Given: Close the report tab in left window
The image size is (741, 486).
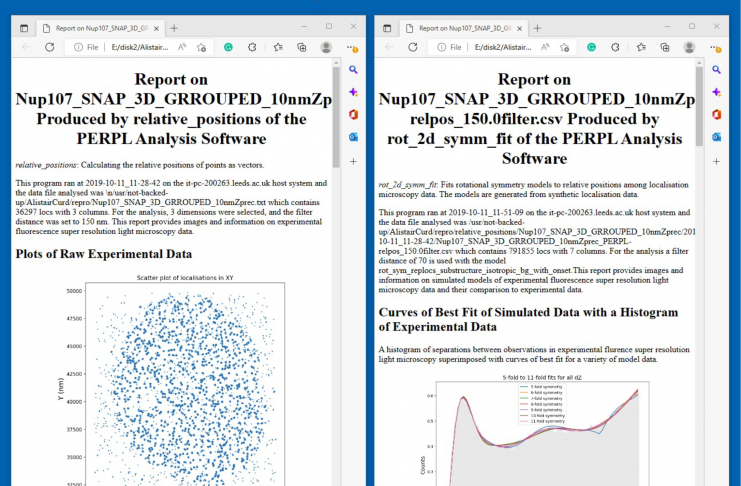Looking at the screenshot, I should point(156,28).
